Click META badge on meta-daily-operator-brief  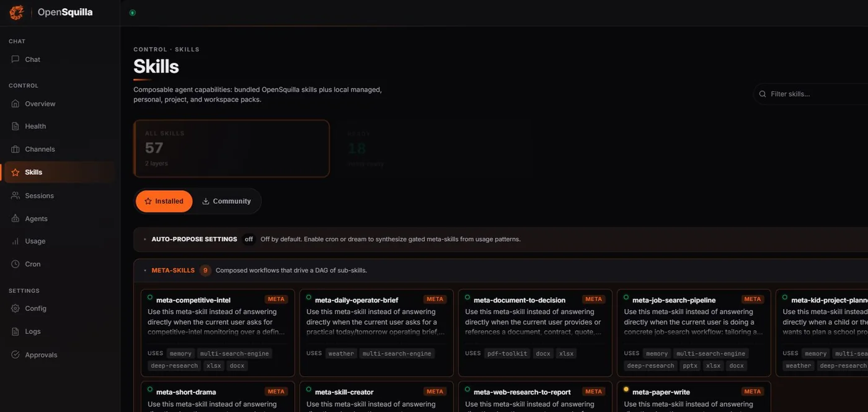point(435,299)
